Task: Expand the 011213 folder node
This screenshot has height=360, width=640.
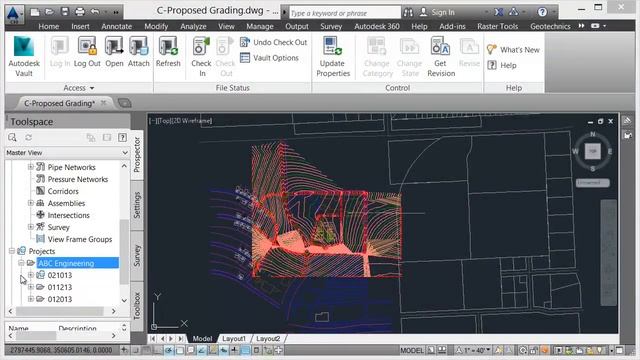Action: click(31, 287)
